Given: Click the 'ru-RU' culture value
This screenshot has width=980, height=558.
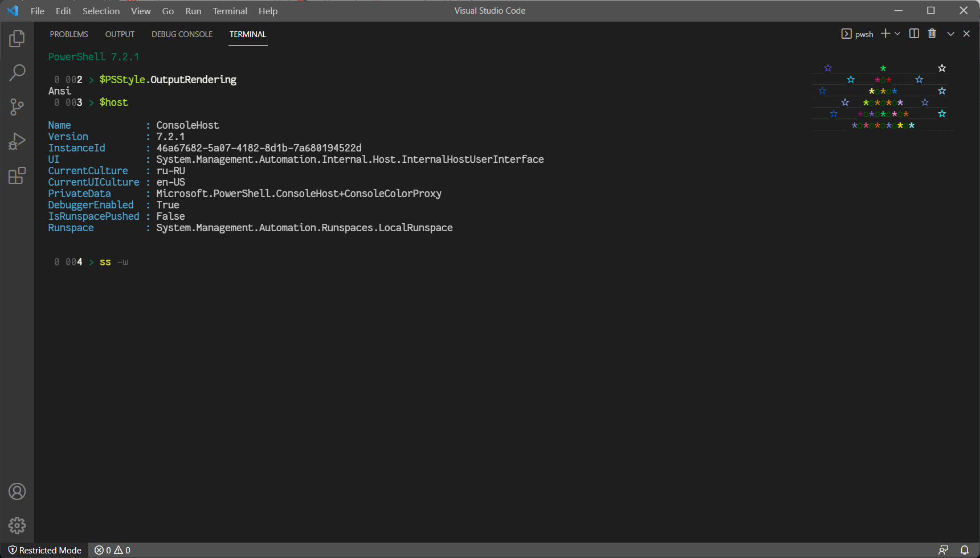Looking at the screenshot, I should pos(171,171).
